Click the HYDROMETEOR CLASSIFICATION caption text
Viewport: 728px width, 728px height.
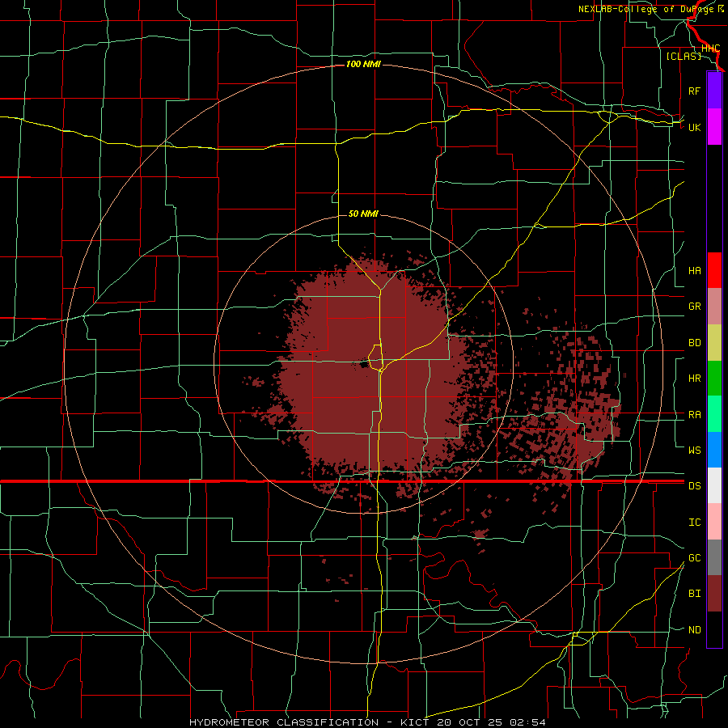(284, 722)
